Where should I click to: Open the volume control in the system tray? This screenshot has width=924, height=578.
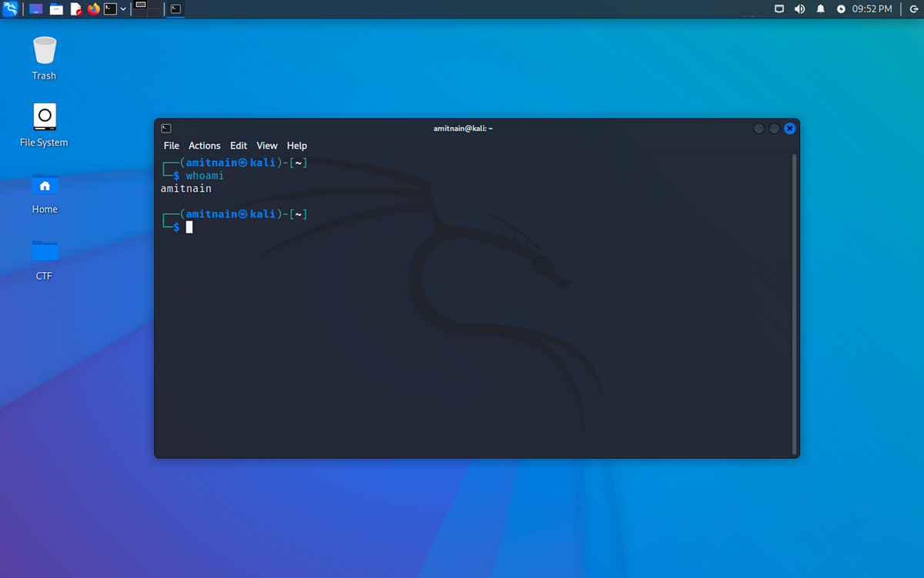(799, 8)
